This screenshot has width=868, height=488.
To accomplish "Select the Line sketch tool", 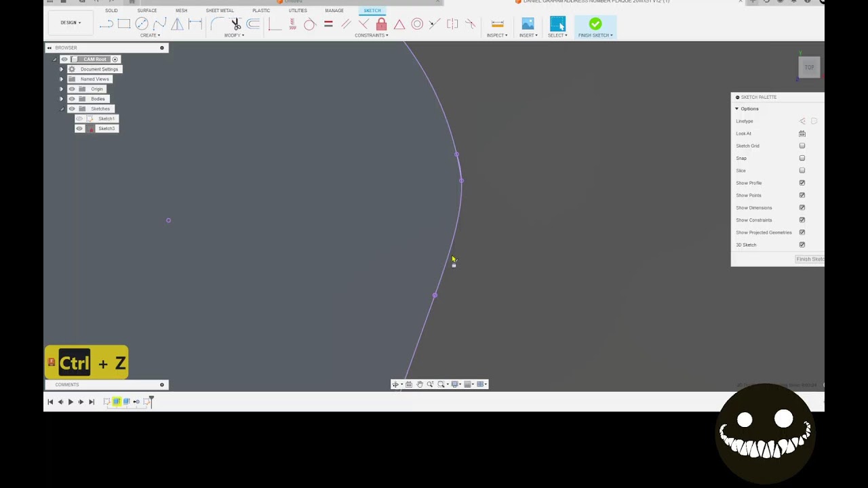I will click(106, 24).
